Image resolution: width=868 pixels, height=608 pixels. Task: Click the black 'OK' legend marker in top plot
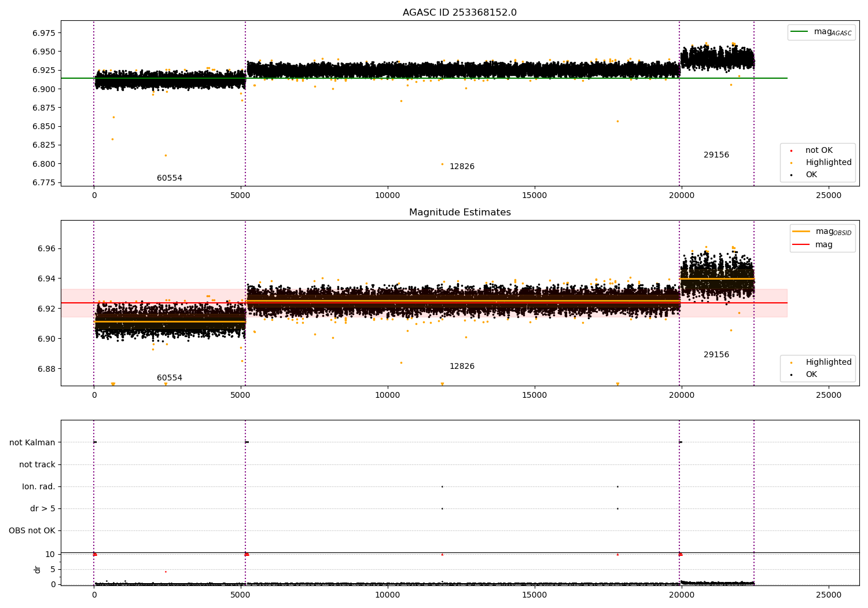click(791, 175)
